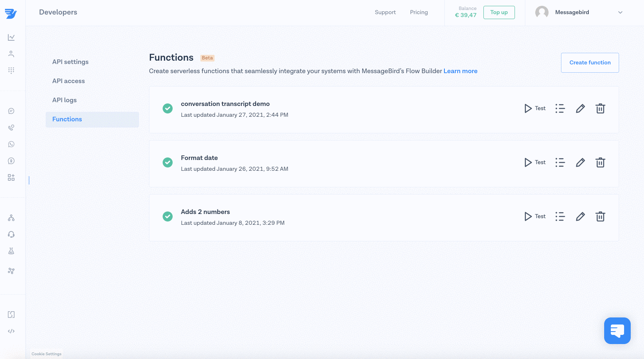Click status checkmark of conversation transcript demo
The image size is (644, 359).
tap(168, 108)
